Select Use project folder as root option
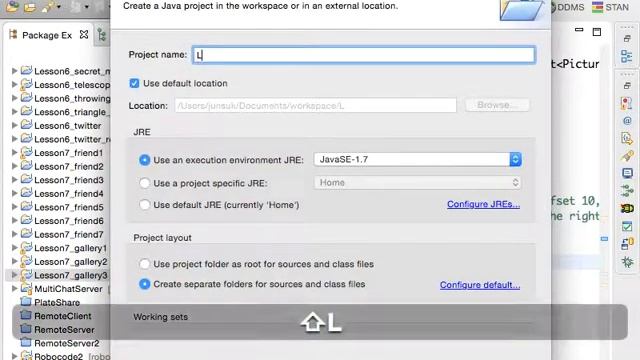640x360 pixels. click(x=144, y=264)
